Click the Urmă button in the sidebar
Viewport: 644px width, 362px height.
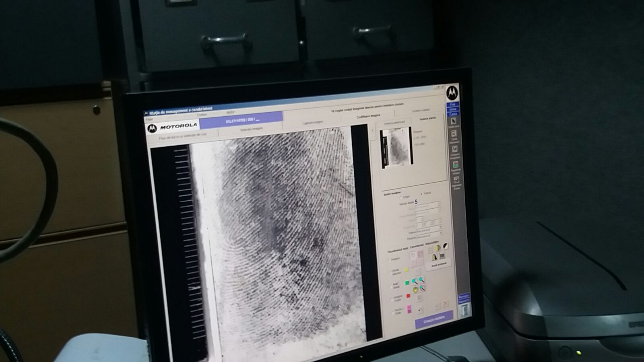coord(452,109)
